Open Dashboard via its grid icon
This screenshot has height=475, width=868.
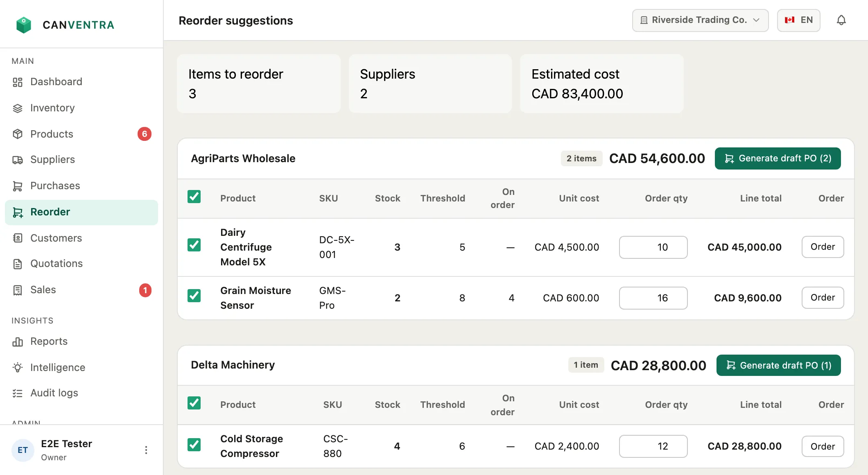[17, 82]
